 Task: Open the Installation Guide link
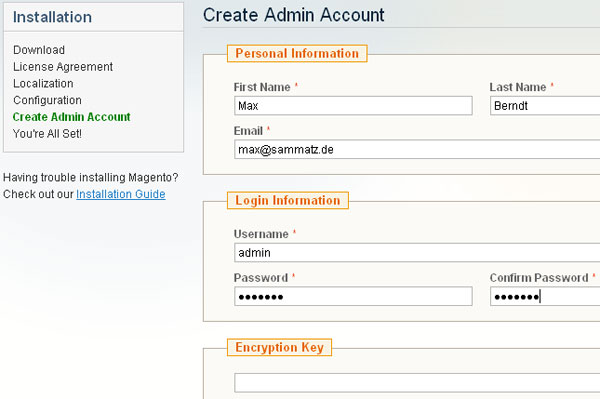click(x=121, y=194)
